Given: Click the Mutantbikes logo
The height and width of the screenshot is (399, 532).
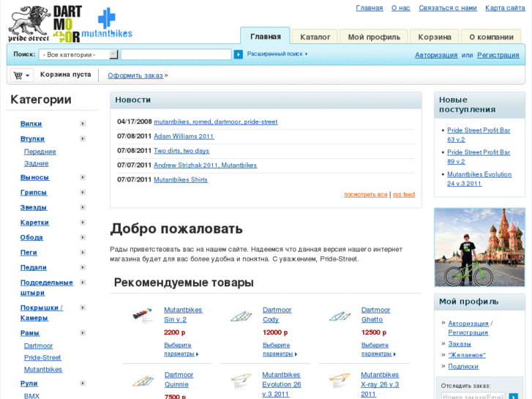Looking at the screenshot, I should [x=107, y=23].
